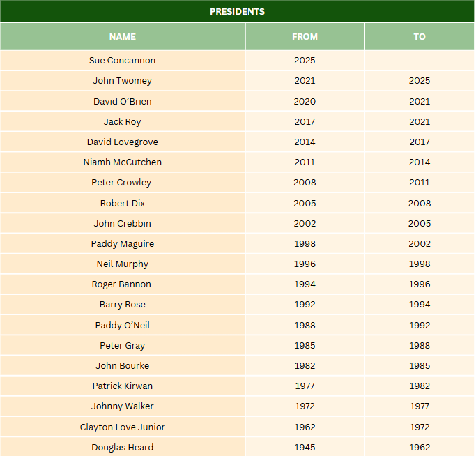The width and height of the screenshot is (476, 456).
Task: Select the Robert Dix name cell
Action: tap(123, 203)
